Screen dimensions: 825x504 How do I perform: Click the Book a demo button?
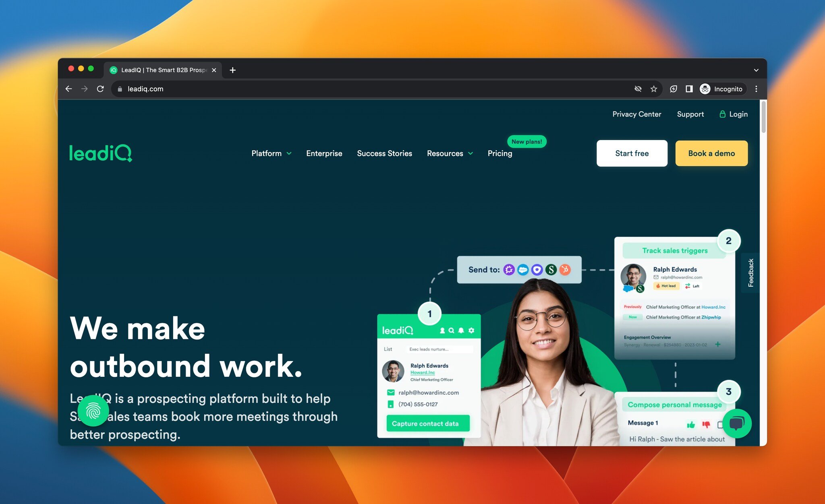pos(711,153)
